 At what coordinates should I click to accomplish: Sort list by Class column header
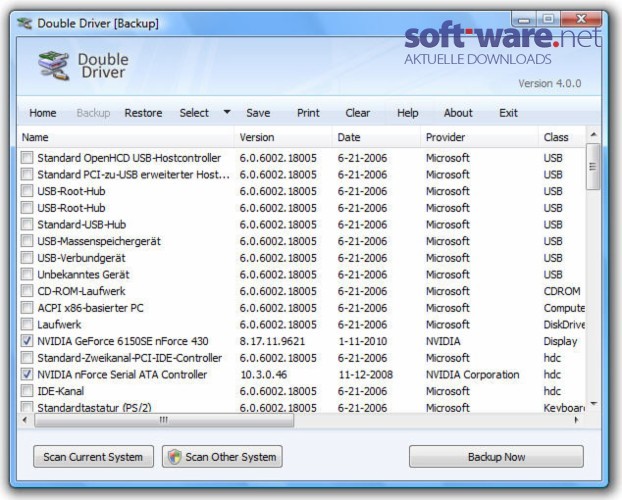pos(562,137)
